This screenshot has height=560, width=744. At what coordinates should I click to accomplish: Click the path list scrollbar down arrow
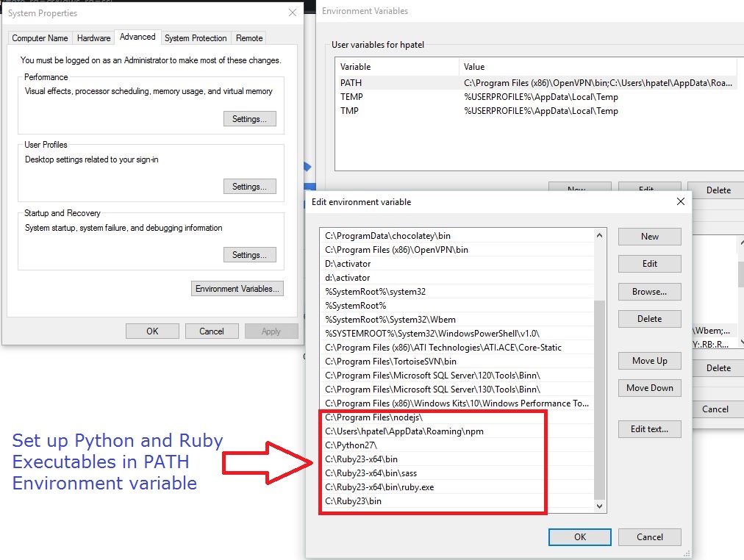(599, 506)
